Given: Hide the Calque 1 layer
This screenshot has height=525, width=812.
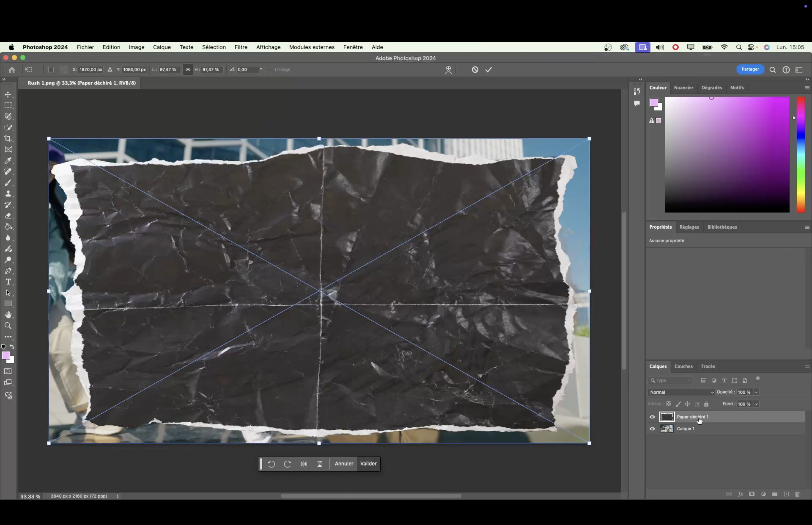Looking at the screenshot, I should [x=652, y=429].
